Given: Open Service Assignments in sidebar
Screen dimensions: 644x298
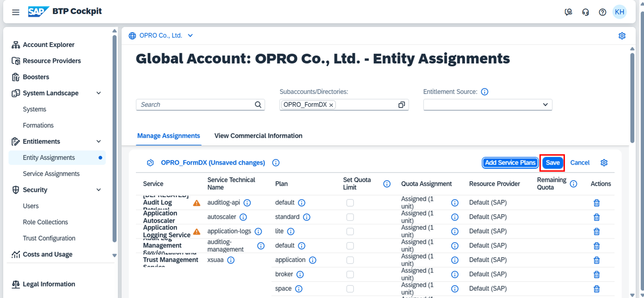Looking at the screenshot, I should coord(51,174).
